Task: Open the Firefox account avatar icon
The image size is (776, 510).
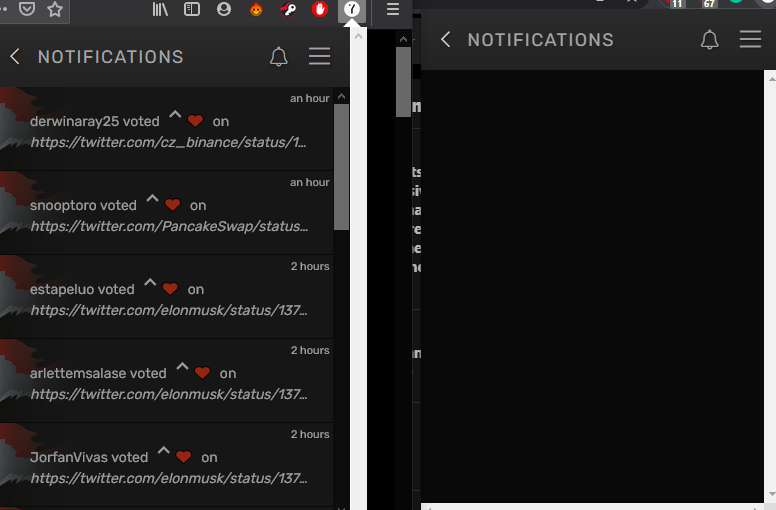Action: tap(224, 9)
